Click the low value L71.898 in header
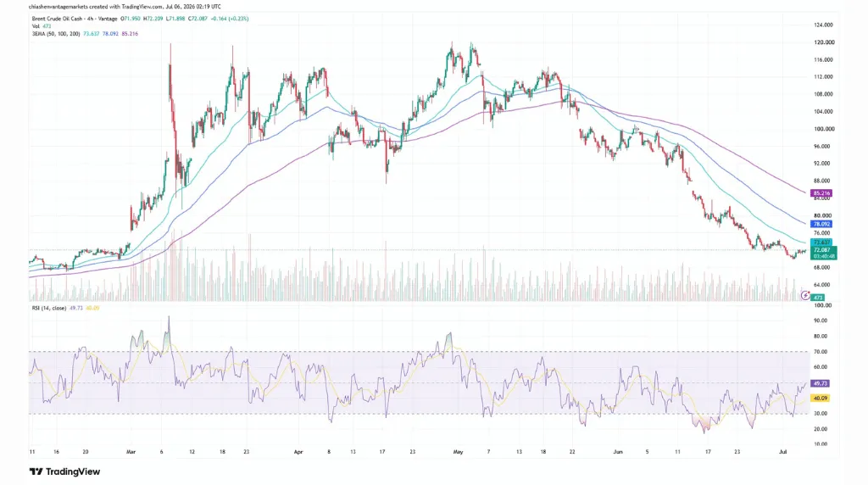This screenshot has height=485, width=868. (175, 19)
